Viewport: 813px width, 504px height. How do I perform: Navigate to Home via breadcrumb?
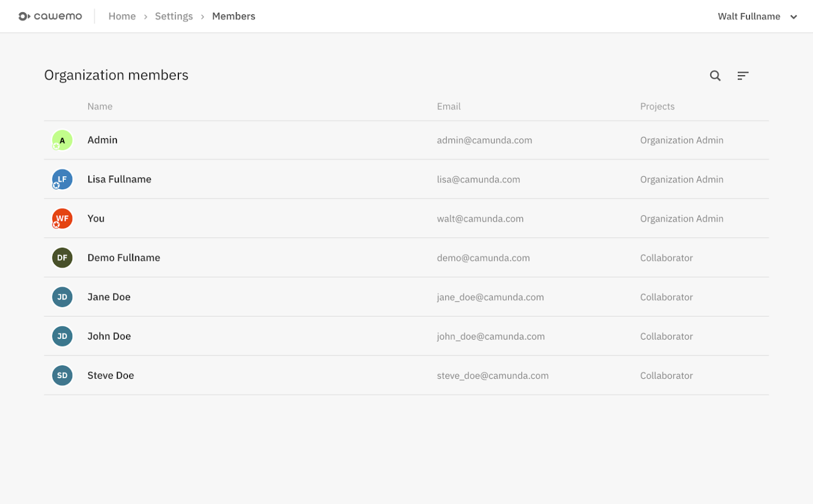[122, 16]
